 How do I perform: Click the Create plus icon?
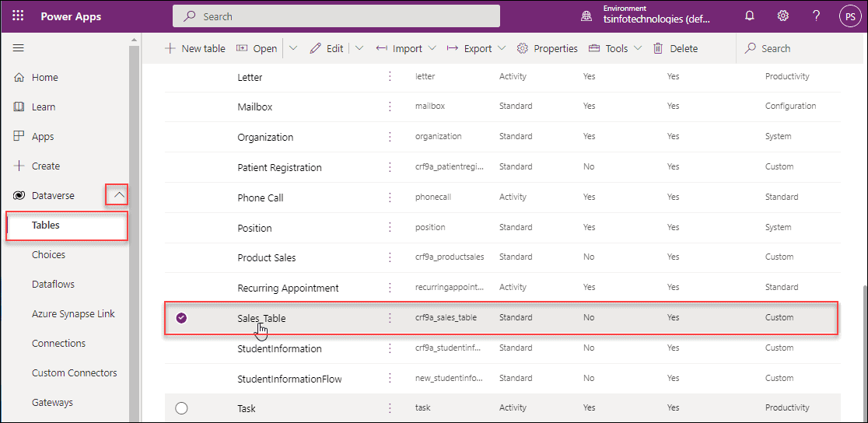19,166
